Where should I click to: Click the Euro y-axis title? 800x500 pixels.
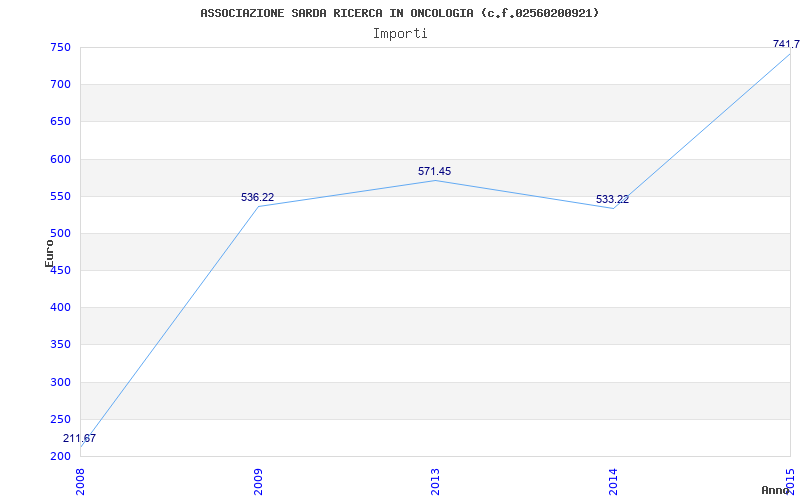49,253
